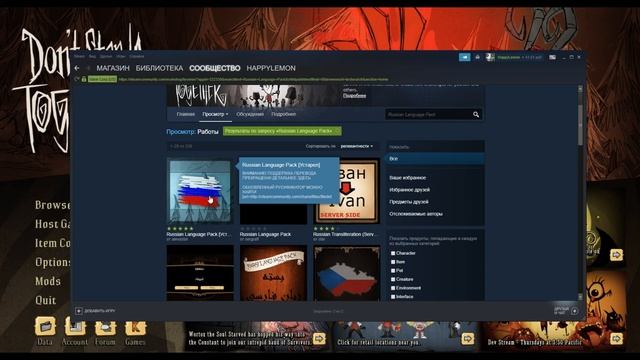
Task: Open friends and chat icon at bottom right
Action: click(x=574, y=311)
